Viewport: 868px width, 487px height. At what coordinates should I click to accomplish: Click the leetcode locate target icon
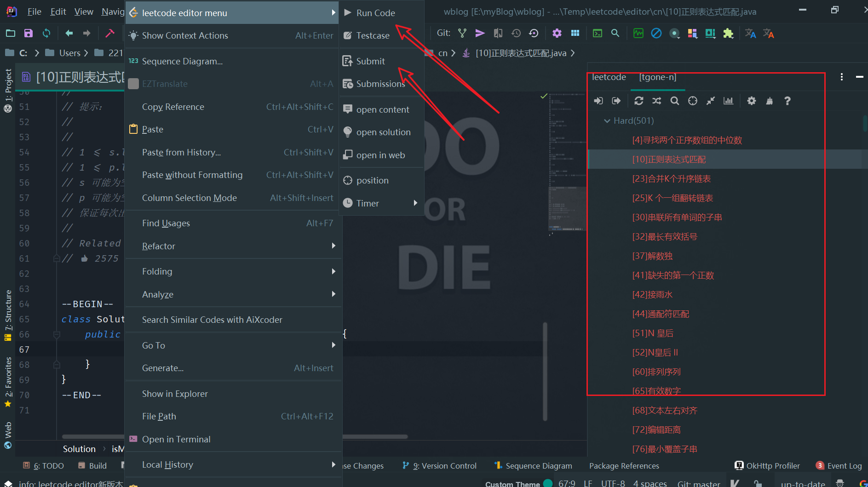693,101
